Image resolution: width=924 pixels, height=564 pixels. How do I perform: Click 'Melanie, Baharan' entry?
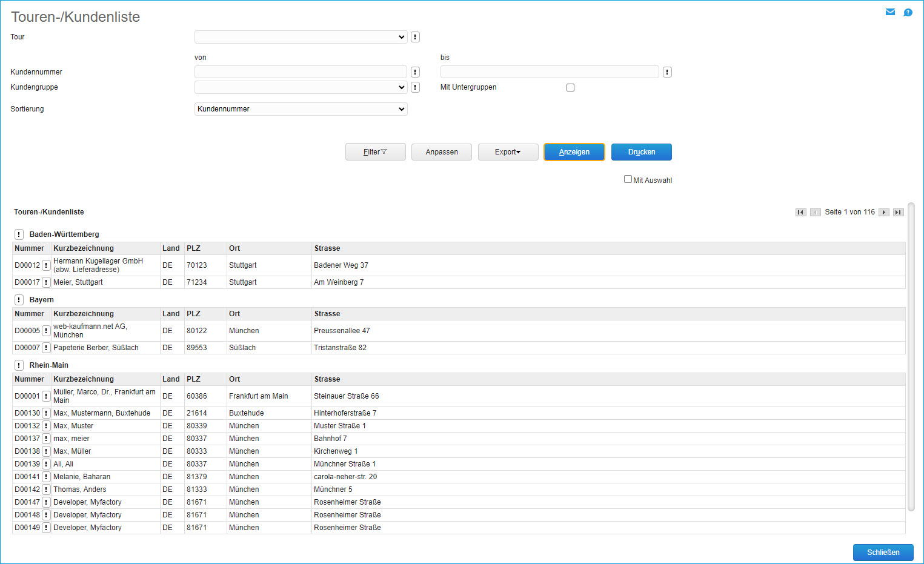click(x=82, y=477)
